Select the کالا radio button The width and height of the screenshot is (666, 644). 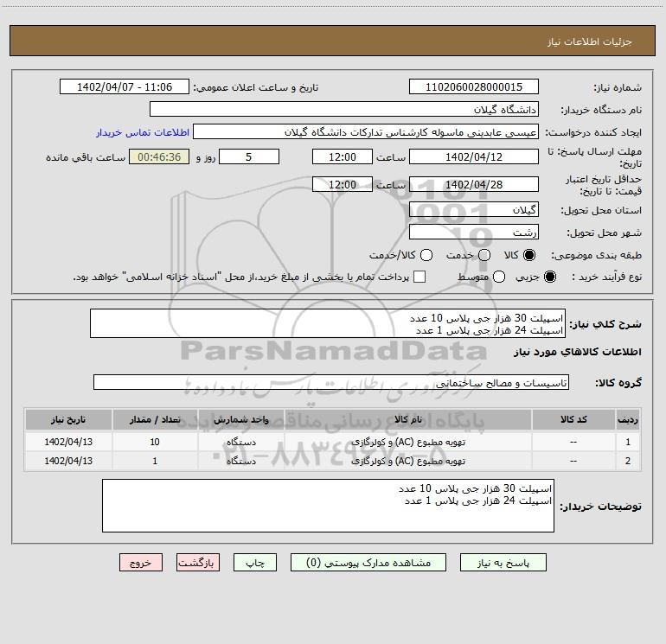(529, 255)
